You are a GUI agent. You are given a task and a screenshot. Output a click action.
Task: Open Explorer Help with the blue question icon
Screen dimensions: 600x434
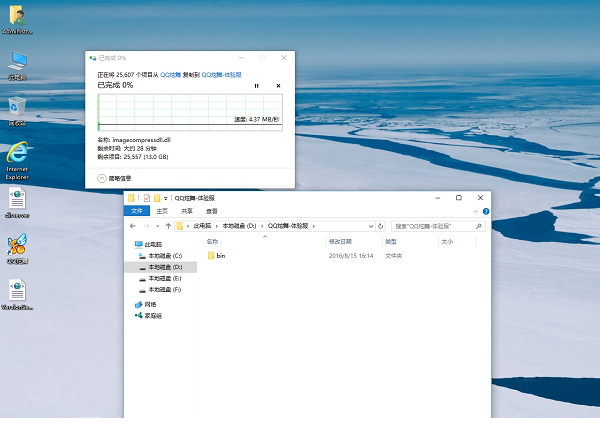tap(486, 211)
